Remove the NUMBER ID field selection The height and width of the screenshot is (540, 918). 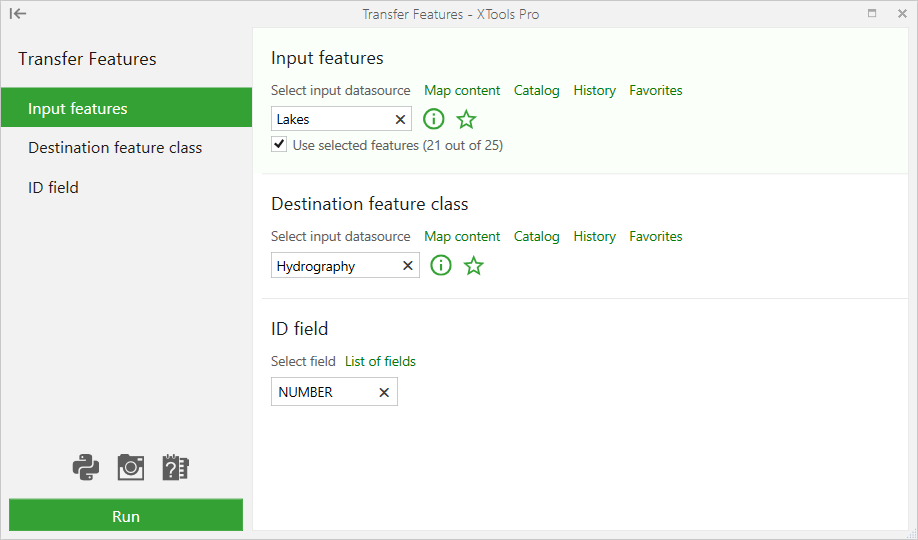coord(384,392)
